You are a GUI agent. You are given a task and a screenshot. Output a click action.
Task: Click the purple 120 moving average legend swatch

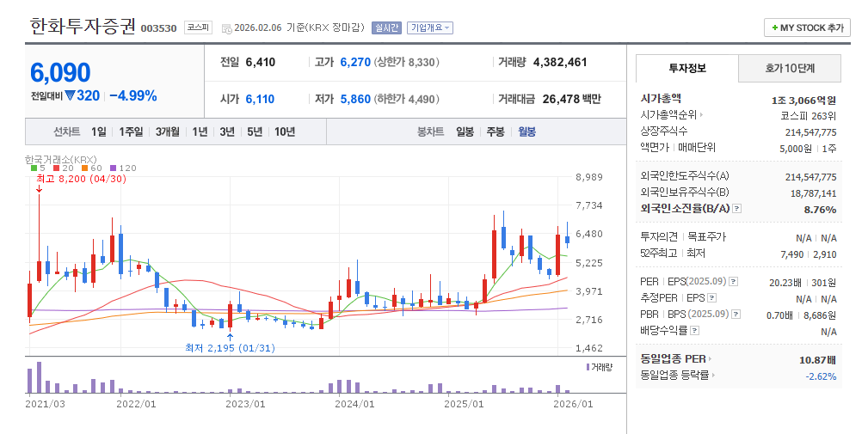[113, 168]
